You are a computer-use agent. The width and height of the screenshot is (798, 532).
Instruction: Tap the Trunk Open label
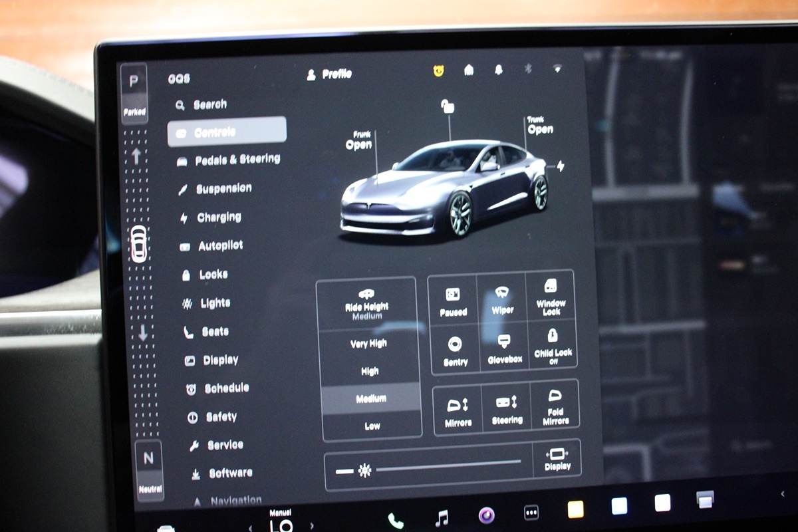[540, 126]
